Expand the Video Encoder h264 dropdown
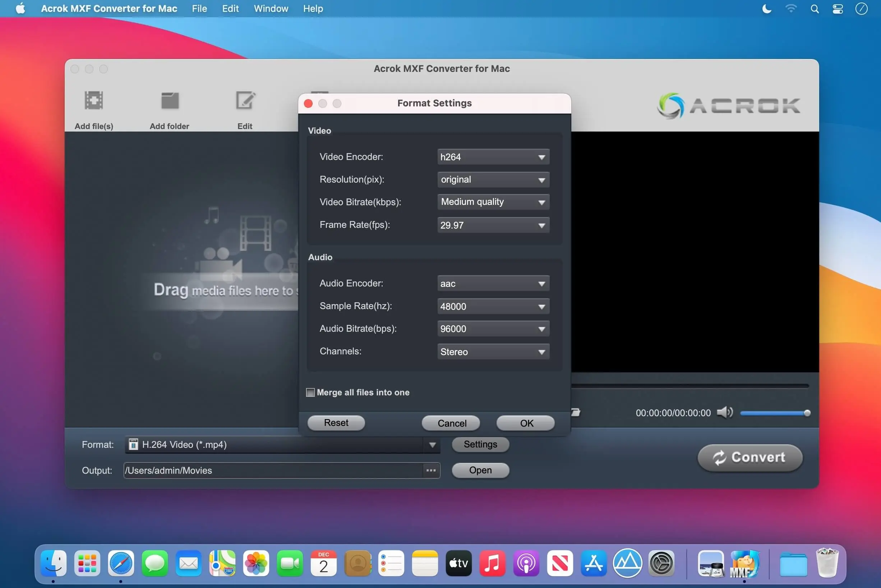The height and width of the screenshot is (588, 881). click(x=493, y=157)
